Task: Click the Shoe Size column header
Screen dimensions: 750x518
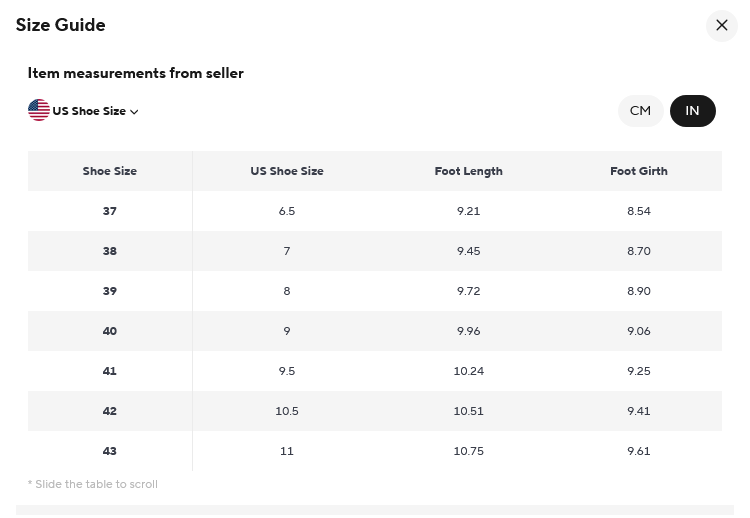Action: pos(110,171)
